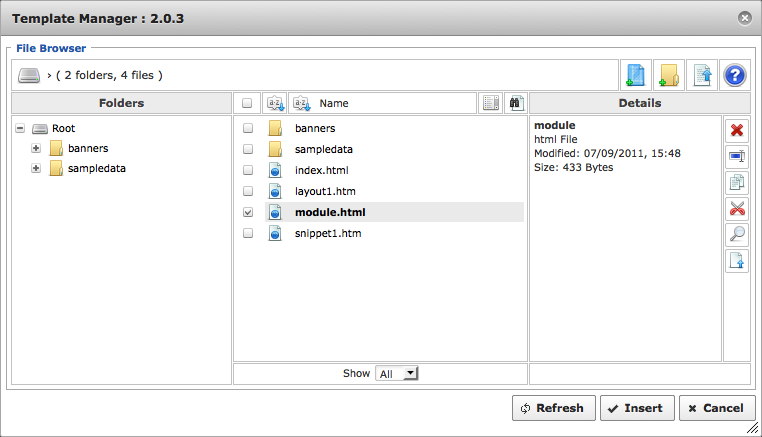Select the snippet1.htm file name

click(x=328, y=233)
